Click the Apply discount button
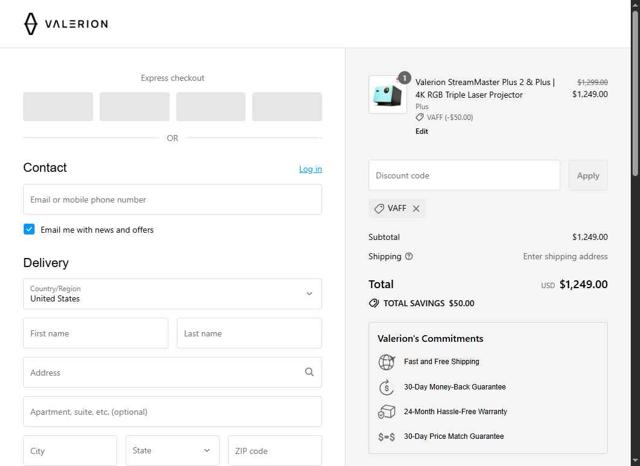The height and width of the screenshot is (466, 640). click(x=588, y=175)
